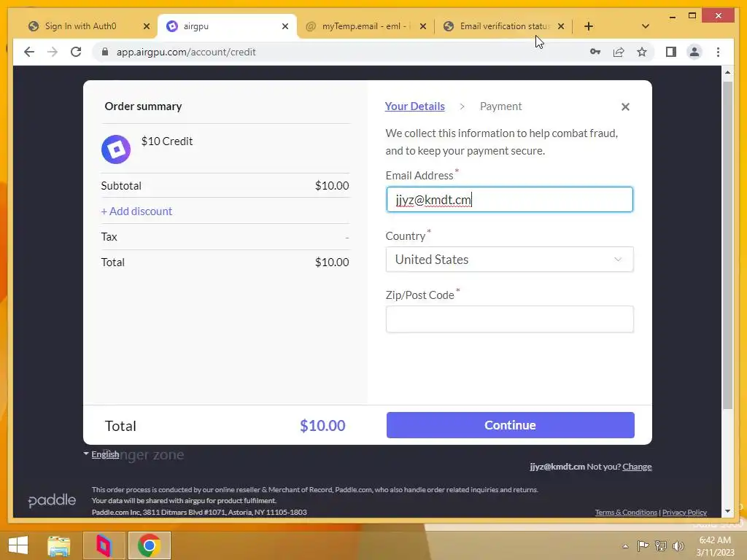Close the Sign In with Auth0 tab

[147, 26]
